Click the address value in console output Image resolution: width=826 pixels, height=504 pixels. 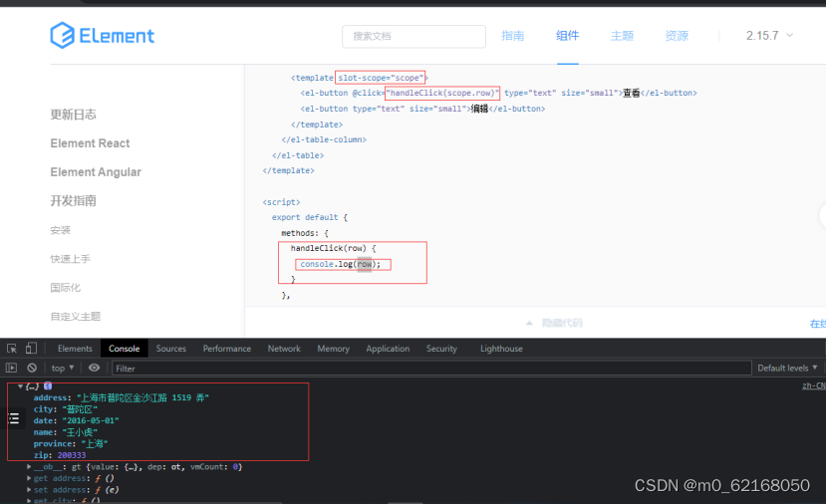click(142, 397)
